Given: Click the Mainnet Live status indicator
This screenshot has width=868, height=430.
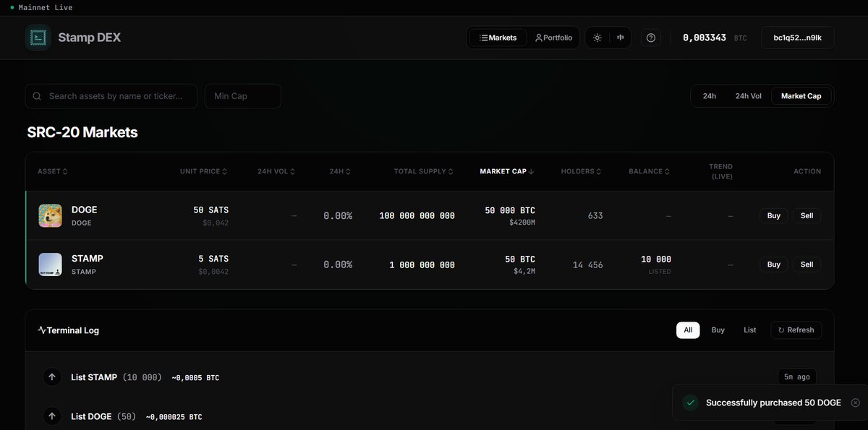Looking at the screenshot, I should [41, 7].
